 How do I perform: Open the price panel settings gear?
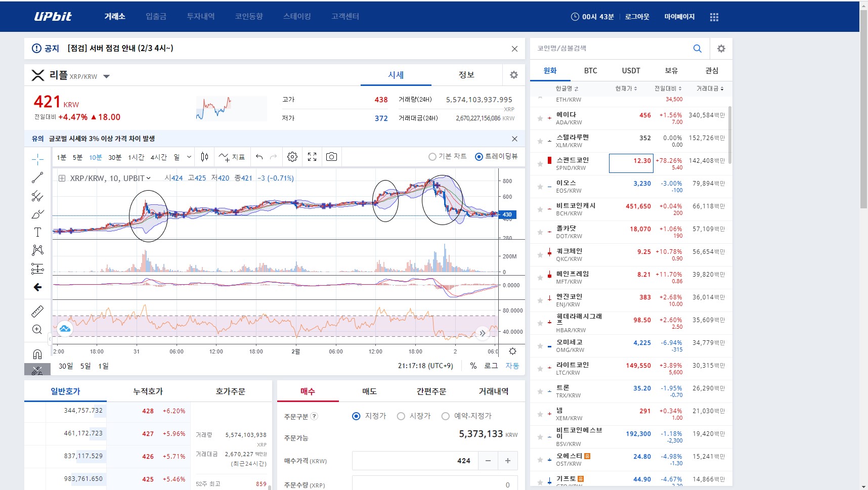point(514,75)
